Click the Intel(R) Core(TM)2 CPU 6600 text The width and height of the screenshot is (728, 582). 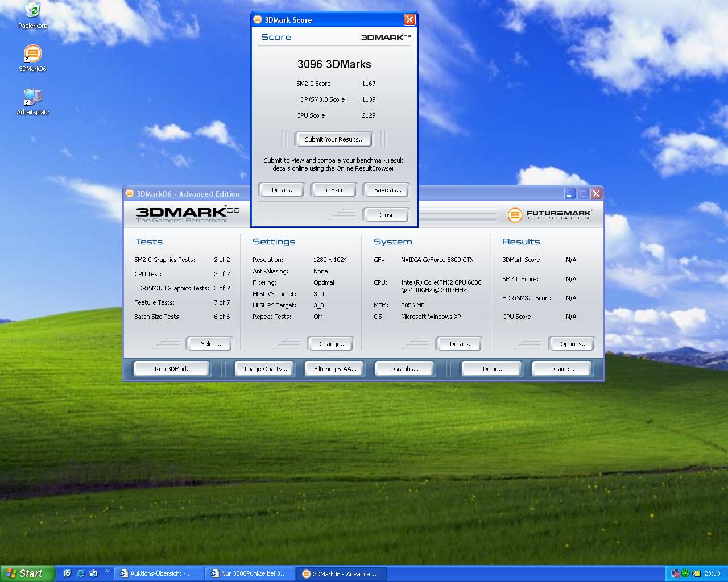(x=441, y=282)
